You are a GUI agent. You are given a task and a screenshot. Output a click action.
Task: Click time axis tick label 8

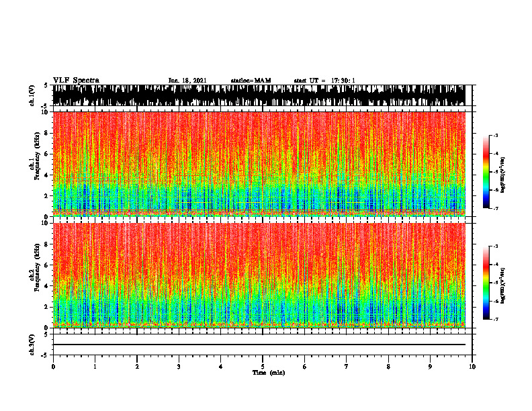pos(388,367)
